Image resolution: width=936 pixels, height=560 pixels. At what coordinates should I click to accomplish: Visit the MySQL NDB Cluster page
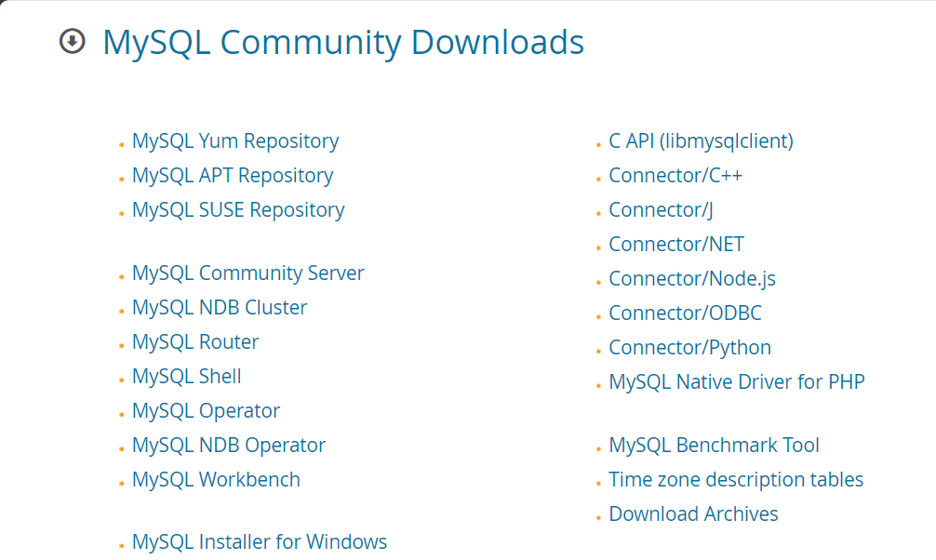pos(220,308)
